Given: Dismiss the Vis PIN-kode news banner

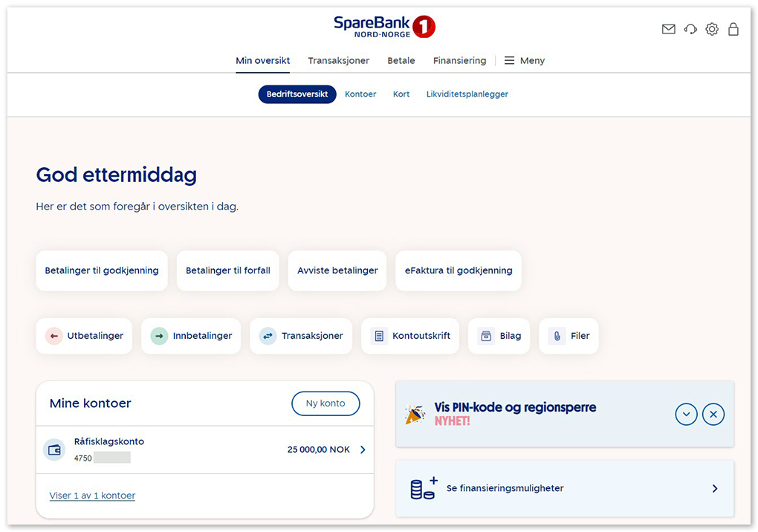Looking at the screenshot, I should click(713, 415).
